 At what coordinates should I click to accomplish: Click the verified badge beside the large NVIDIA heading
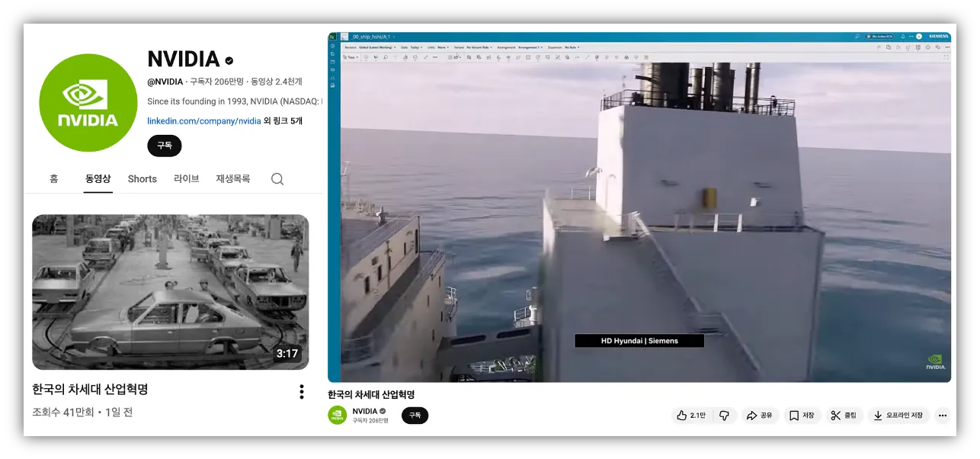(x=229, y=60)
